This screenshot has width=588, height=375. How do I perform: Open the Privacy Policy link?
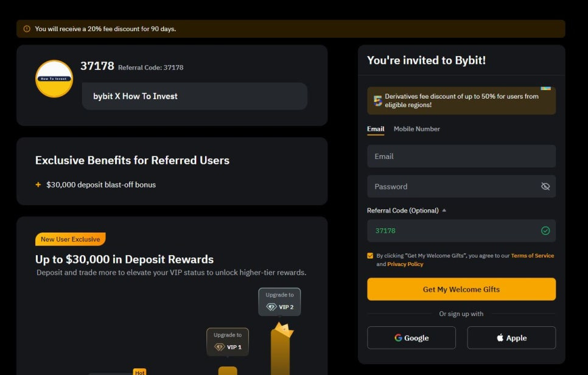click(x=405, y=264)
